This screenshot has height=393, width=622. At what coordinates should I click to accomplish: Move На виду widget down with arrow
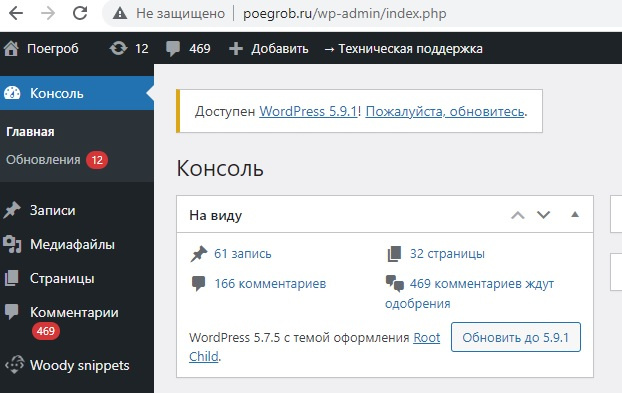(x=543, y=215)
